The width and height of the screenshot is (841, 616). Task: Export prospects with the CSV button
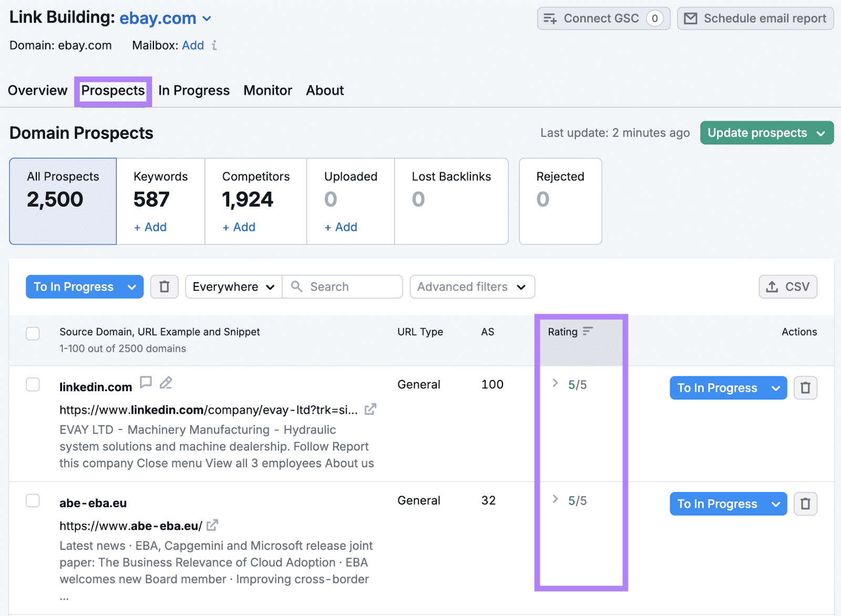pyautogui.click(x=787, y=287)
